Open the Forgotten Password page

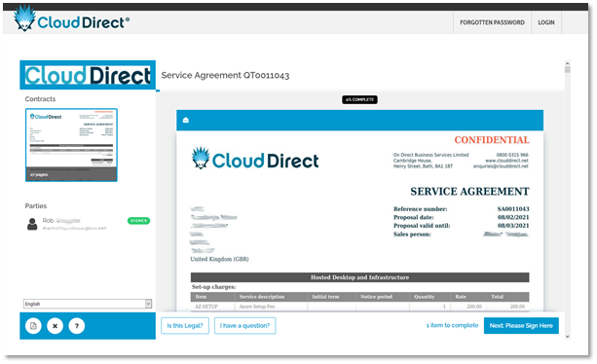[x=492, y=22]
